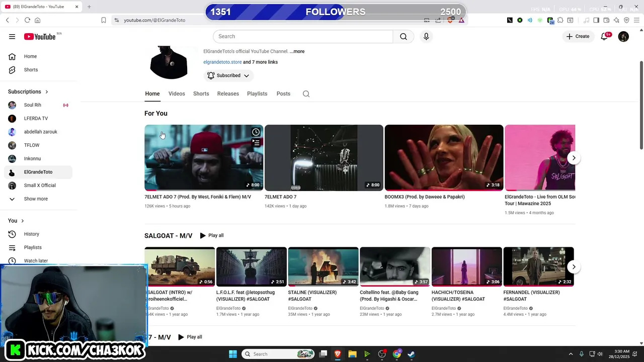Image resolution: width=644 pixels, height=362 pixels.
Task: Open YouTube notifications bell
Action: pos(605,36)
